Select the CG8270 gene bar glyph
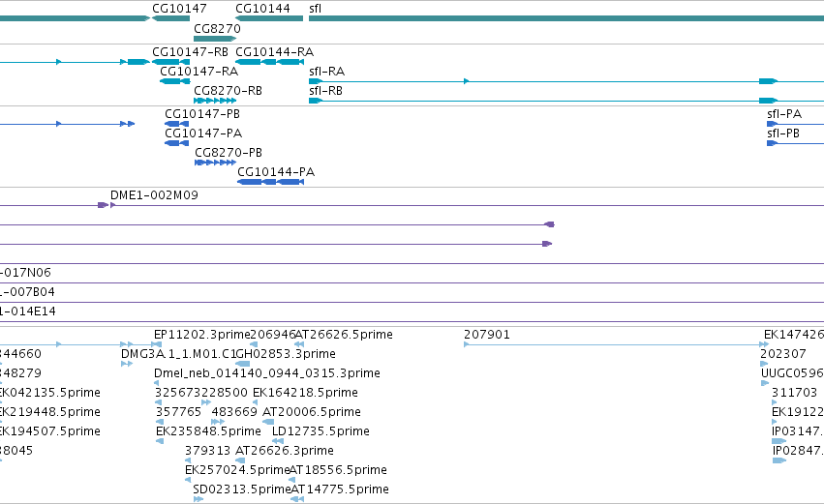 click(215, 39)
